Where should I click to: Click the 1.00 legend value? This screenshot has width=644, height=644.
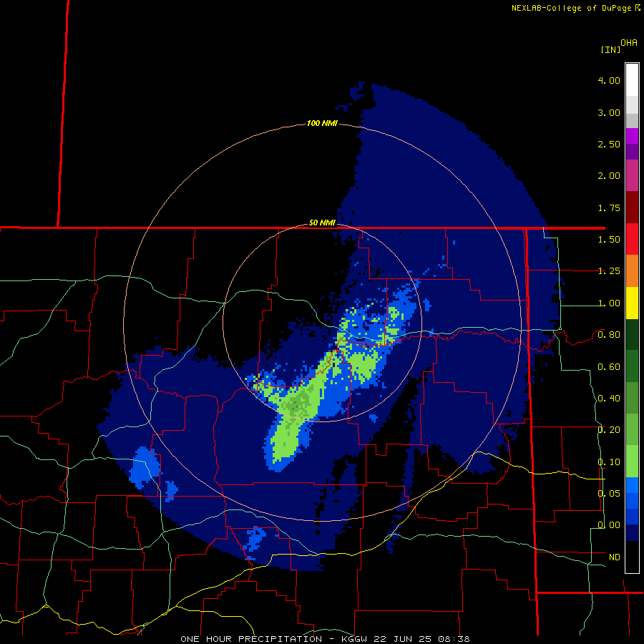[x=609, y=303]
